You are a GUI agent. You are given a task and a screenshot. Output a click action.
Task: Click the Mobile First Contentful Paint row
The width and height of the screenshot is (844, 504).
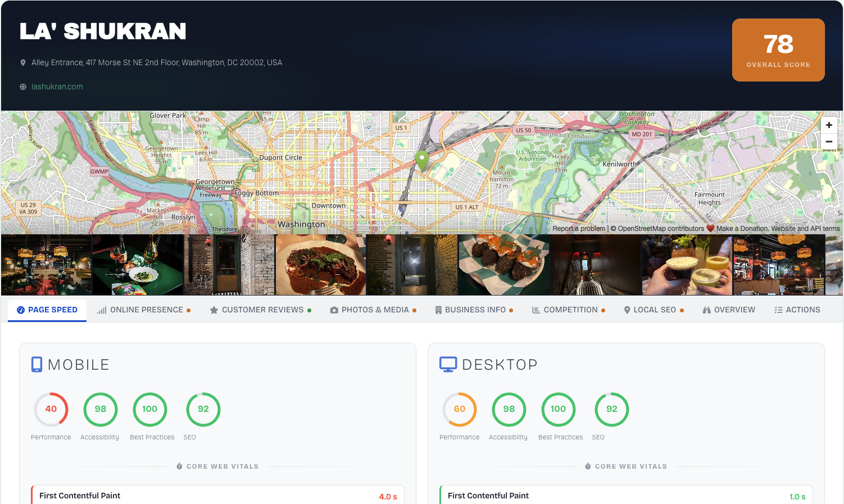coord(218,495)
